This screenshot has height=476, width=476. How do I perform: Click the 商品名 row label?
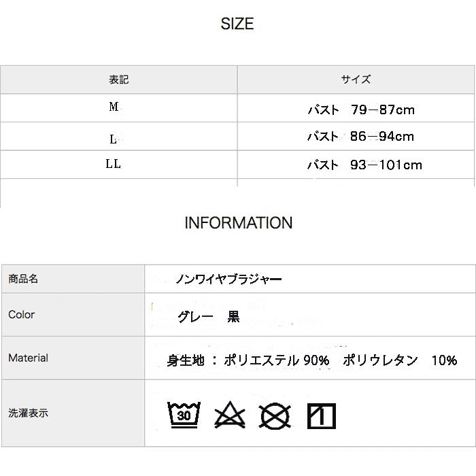pyautogui.click(x=23, y=279)
